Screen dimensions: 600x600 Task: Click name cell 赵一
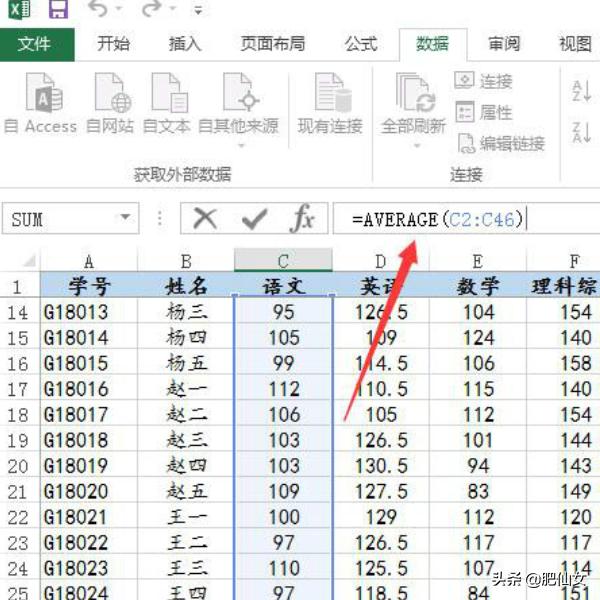click(186, 390)
